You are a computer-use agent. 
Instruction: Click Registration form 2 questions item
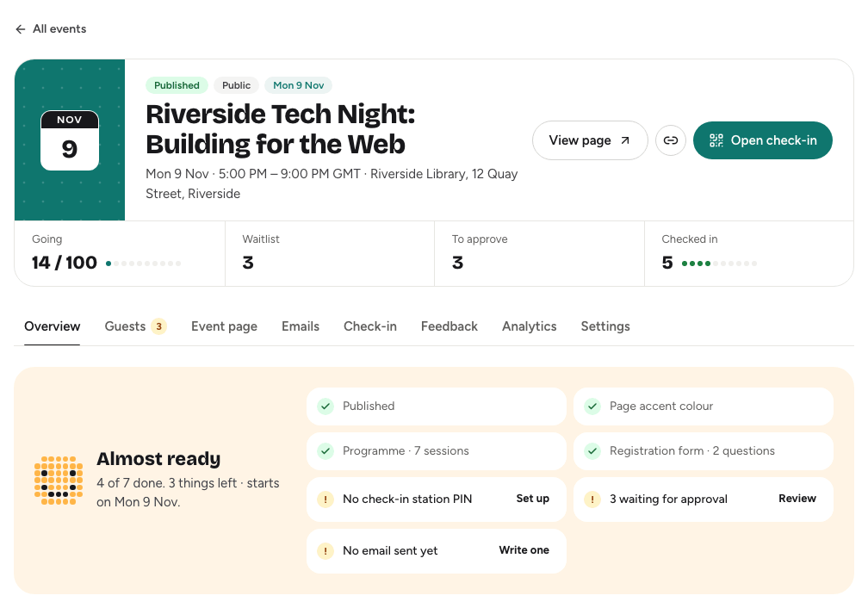coord(703,451)
